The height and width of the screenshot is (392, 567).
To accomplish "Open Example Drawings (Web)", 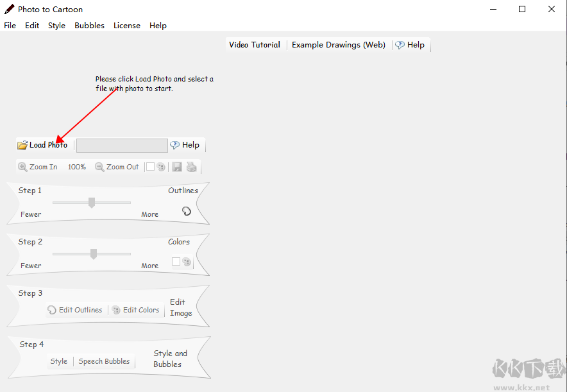I will tap(339, 45).
